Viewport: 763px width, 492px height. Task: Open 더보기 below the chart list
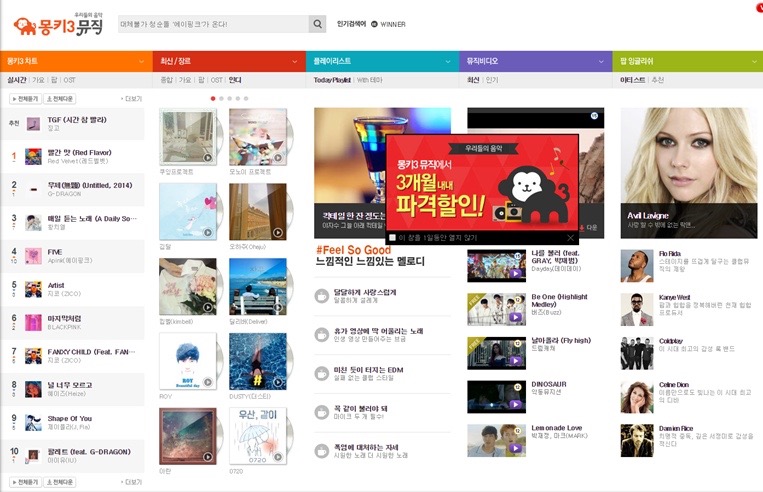[x=131, y=482]
